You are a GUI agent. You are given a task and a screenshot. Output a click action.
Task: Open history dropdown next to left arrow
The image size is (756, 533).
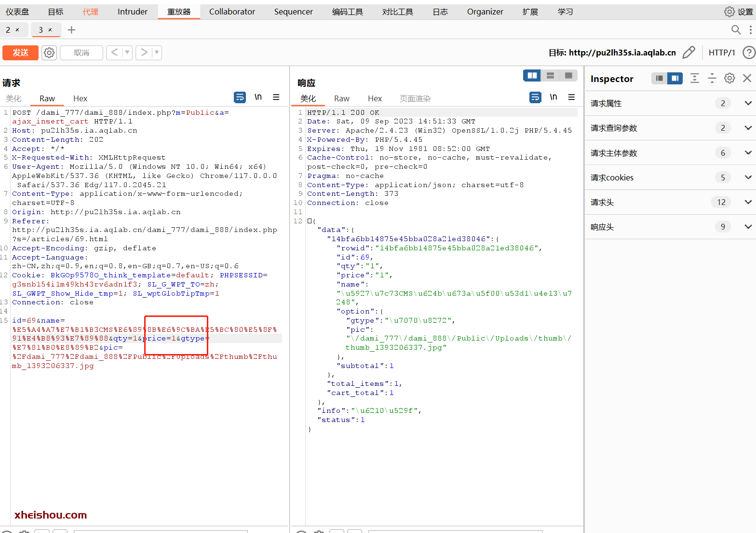tap(127, 52)
